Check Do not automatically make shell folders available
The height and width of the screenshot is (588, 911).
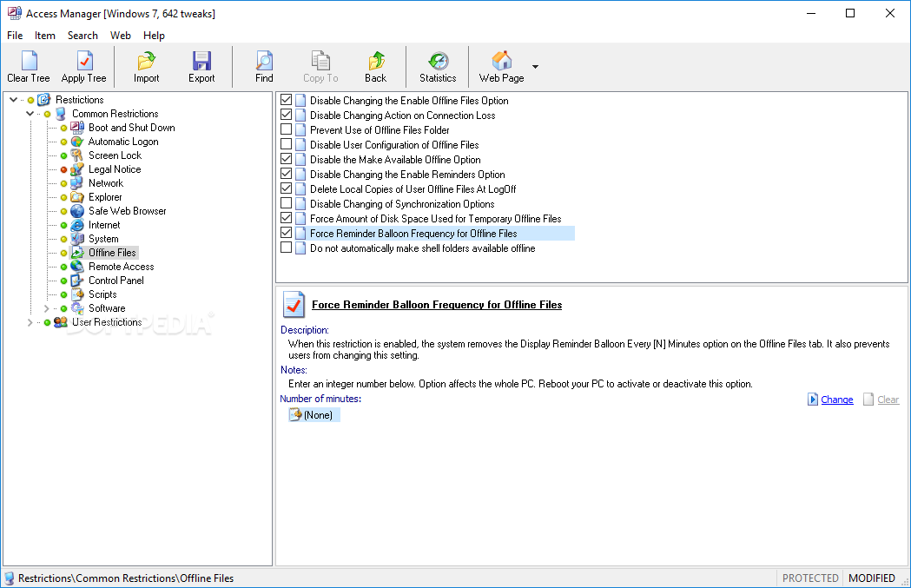pyautogui.click(x=286, y=248)
